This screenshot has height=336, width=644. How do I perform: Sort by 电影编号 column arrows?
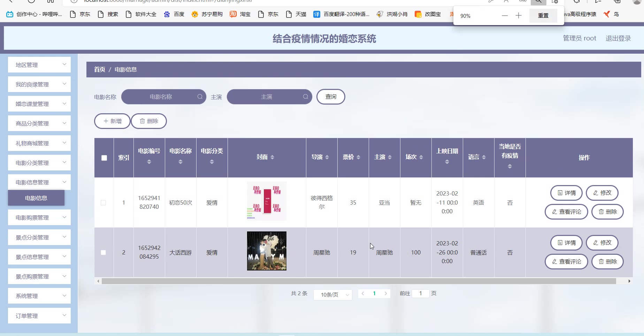tap(149, 162)
